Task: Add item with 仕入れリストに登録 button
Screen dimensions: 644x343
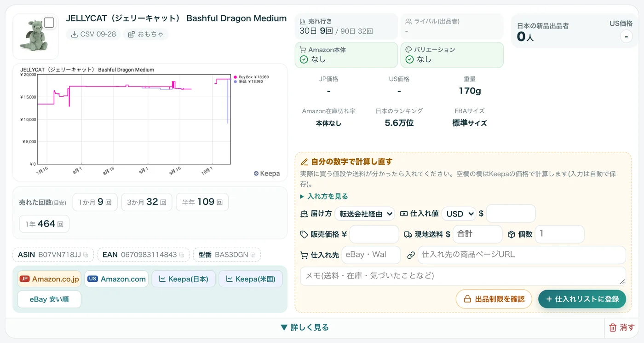Action: pyautogui.click(x=582, y=299)
